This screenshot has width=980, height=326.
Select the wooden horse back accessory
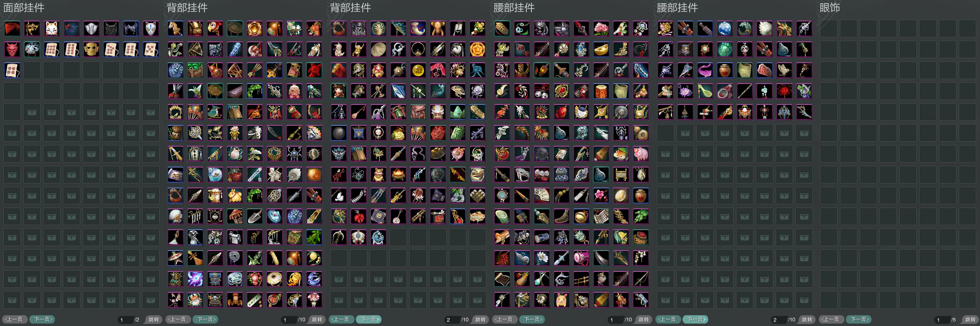tap(176, 29)
